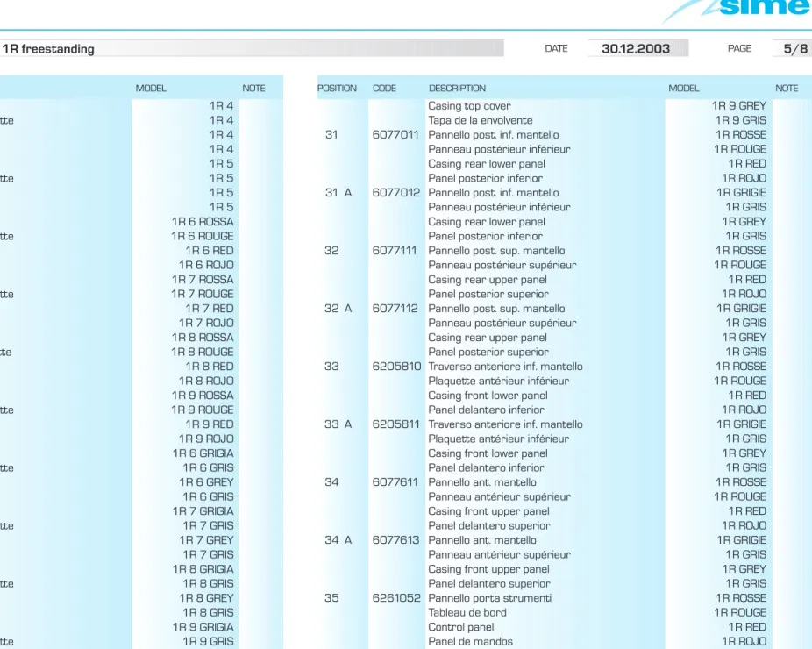The height and width of the screenshot is (649, 812).
Task: Select code 6077613
Action: tap(396, 540)
